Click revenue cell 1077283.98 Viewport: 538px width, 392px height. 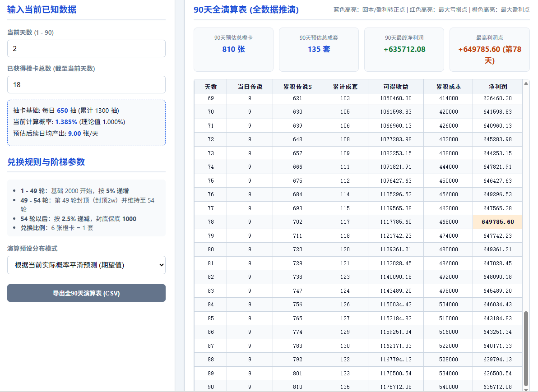tap(396, 139)
